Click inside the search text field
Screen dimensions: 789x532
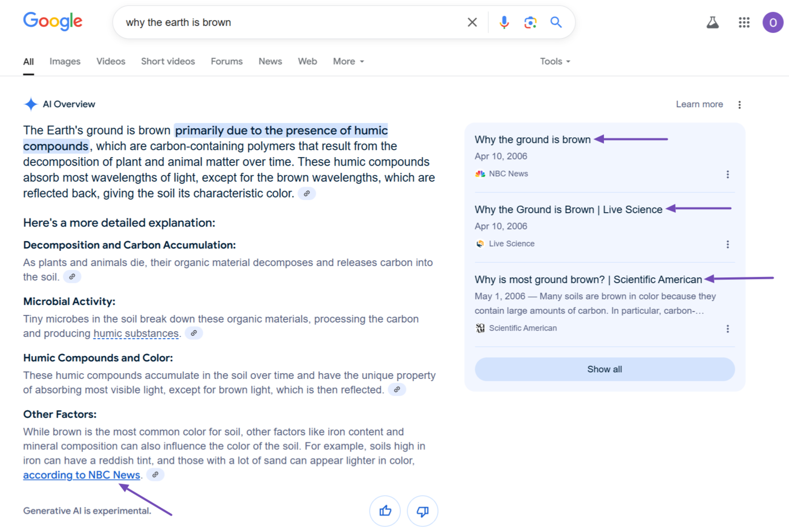(284, 22)
